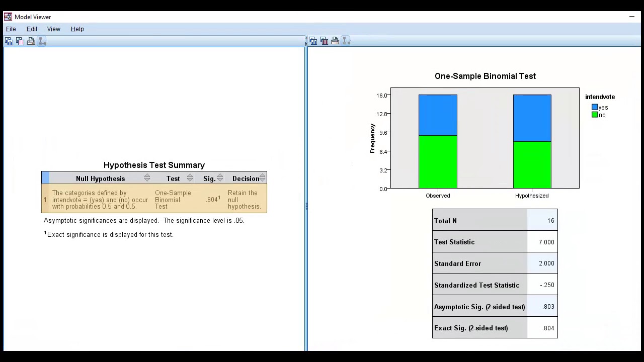Image resolution: width=644 pixels, height=362 pixels.
Task: Click the table icon in left panel toolbar
Action: (x=20, y=41)
